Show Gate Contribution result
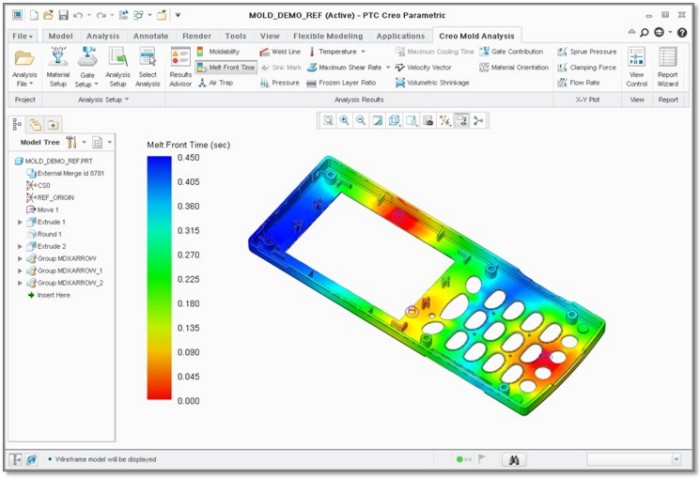 511,52
